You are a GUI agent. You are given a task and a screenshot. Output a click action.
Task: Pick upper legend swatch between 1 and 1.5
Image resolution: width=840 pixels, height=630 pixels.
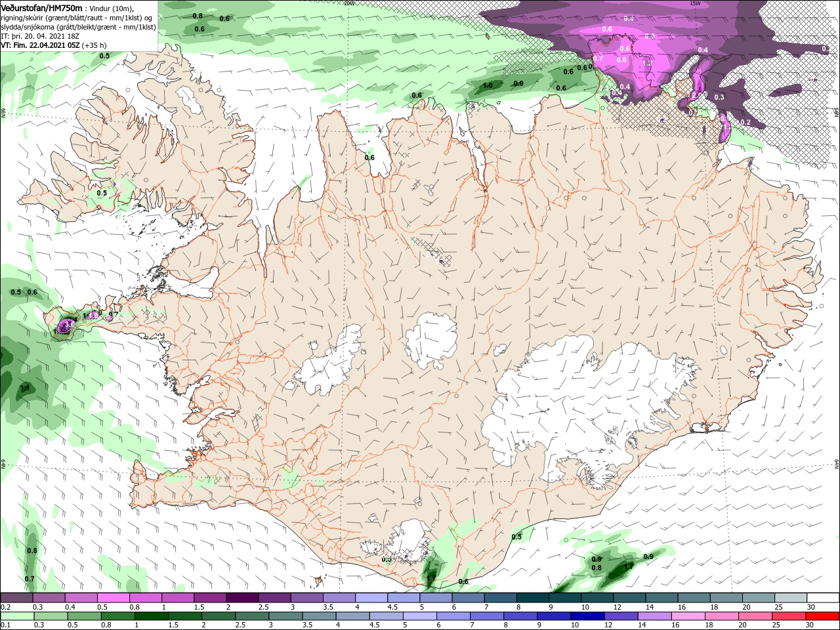tap(178, 597)
